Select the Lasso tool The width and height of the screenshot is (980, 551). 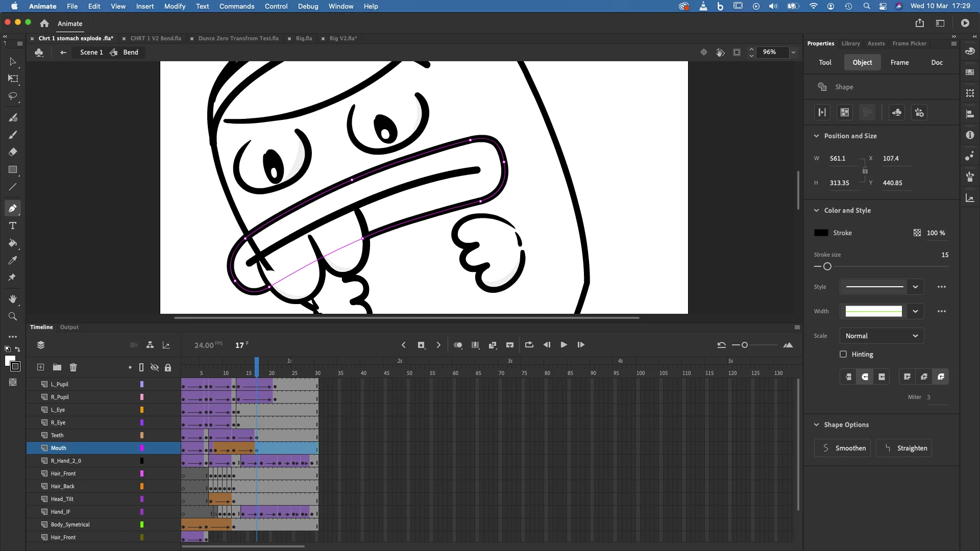[x=13, y=96]
